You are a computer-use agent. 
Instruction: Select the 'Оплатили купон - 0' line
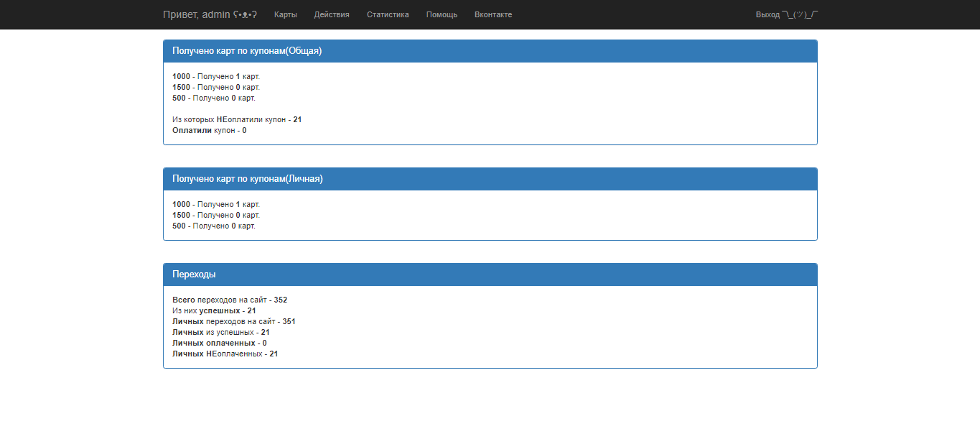(x=209, y=130)
